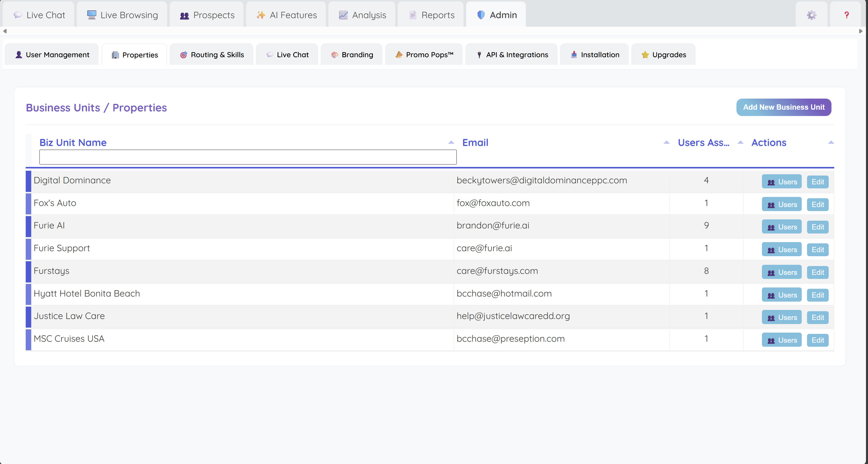Viewport: 868px width, 464px height.
Task: Sort by Biz Unit Name arrow
Action: pyautogui.click(x=451, y=142)
